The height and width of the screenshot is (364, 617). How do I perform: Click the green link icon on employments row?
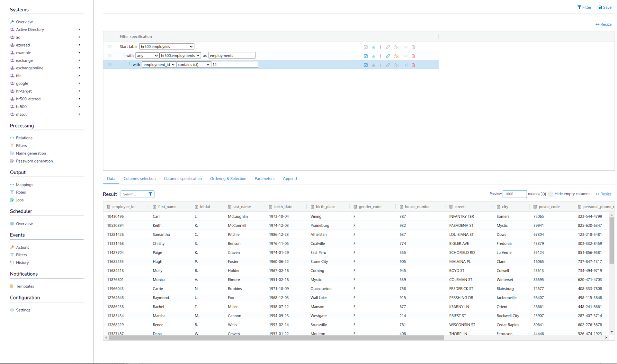[388, 56]
